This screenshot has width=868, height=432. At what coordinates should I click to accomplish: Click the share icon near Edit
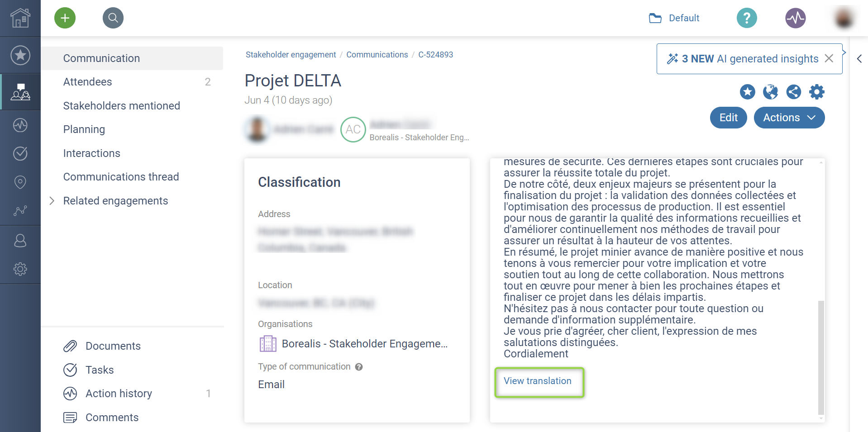[793, 92]
